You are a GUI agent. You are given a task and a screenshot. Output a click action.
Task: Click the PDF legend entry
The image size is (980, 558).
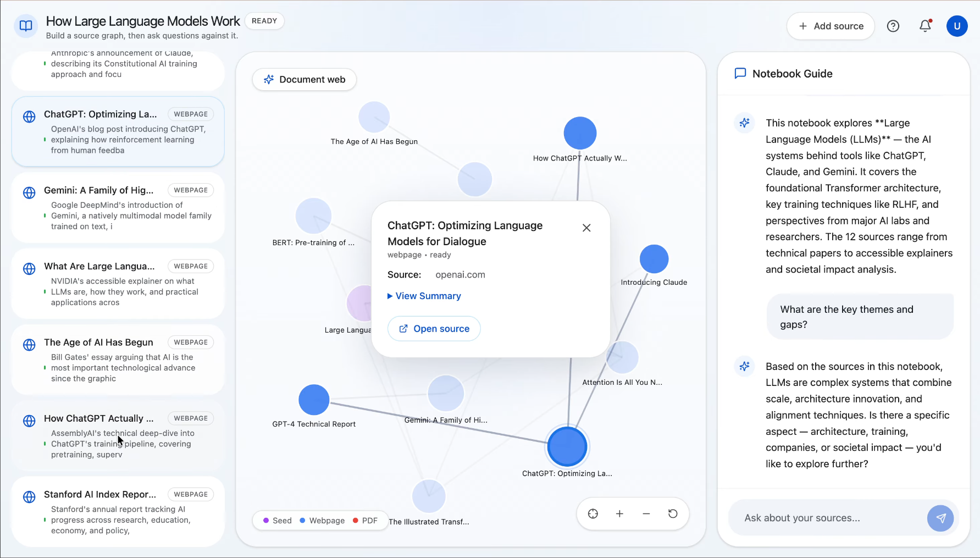pos(365,521)
